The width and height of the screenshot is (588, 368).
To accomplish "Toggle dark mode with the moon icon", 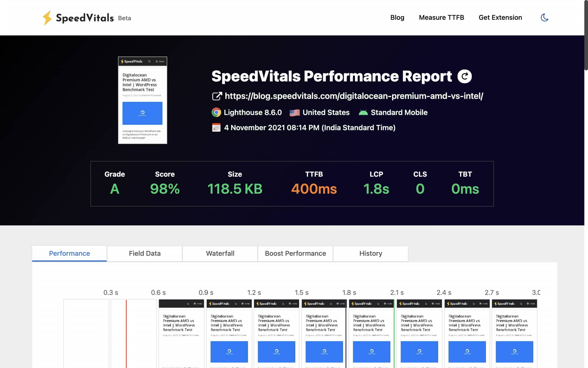I will click(x=545, y=17).
